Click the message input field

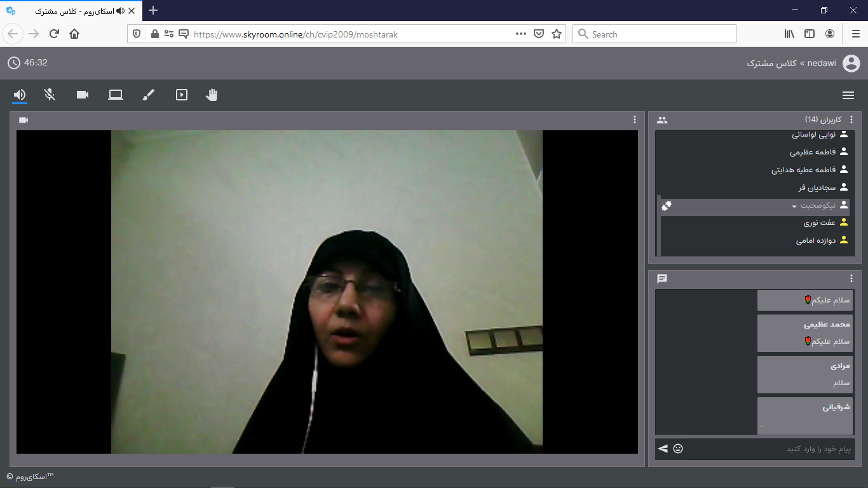[770, 449]
